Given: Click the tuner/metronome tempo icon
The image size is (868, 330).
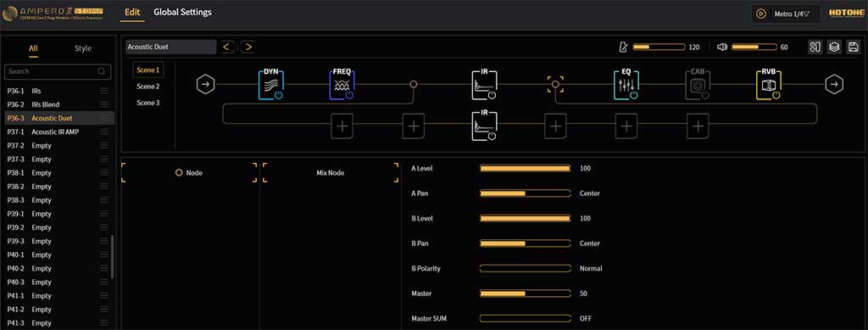Looking at the screenshot, I should pyautogui.click(x=623, y=47).
